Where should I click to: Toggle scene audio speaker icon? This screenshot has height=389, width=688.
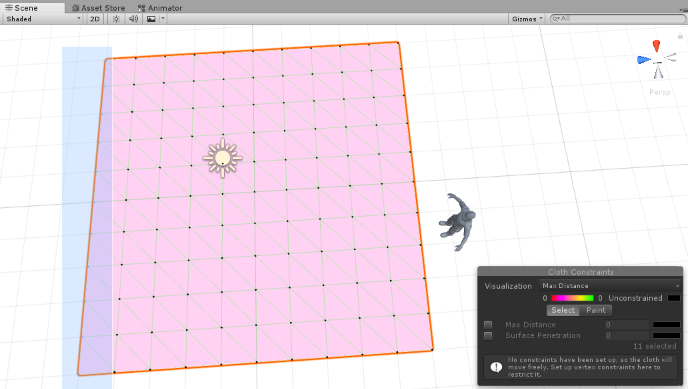point(133,19)
